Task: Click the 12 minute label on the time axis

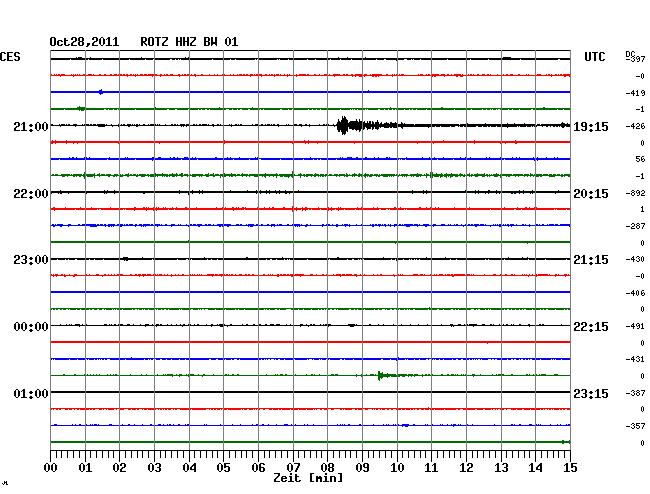Action: (x=466, y=468)
